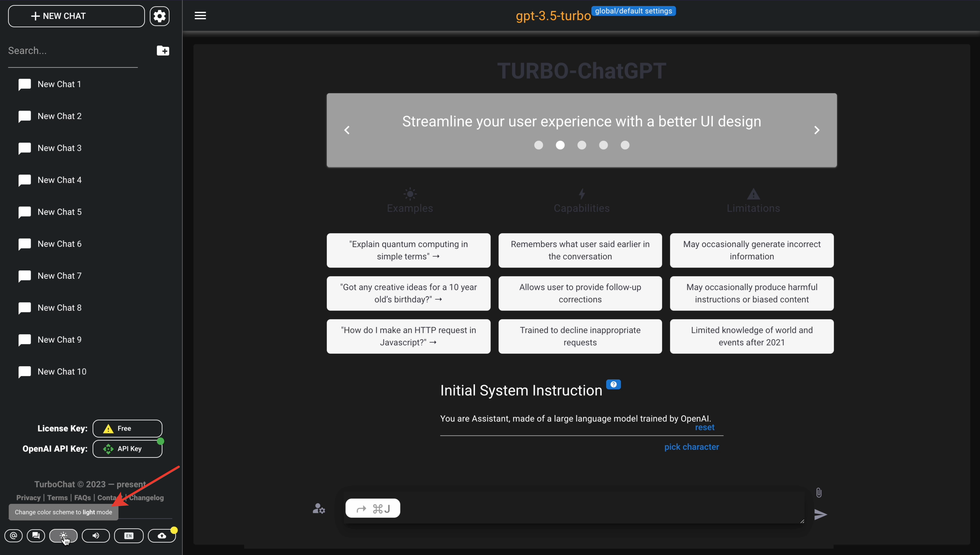Go to next carousel slide arrow
The image size is (980, 555).
pos(816,131)
